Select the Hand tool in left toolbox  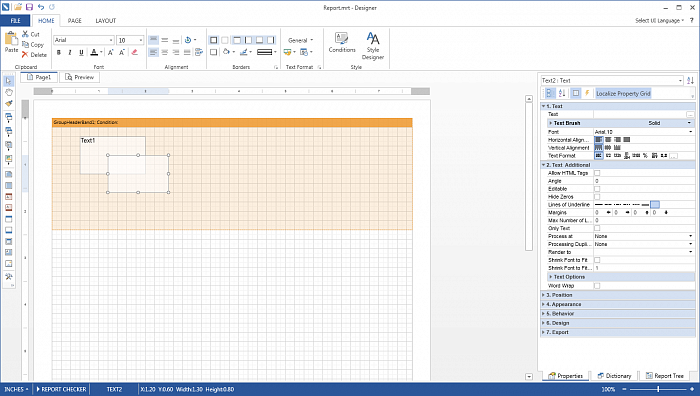click(x=8, y=92)
